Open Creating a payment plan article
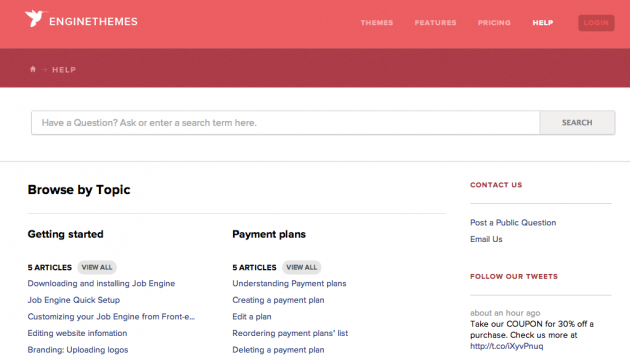This screenshot has height=363, width=630. 278,300
